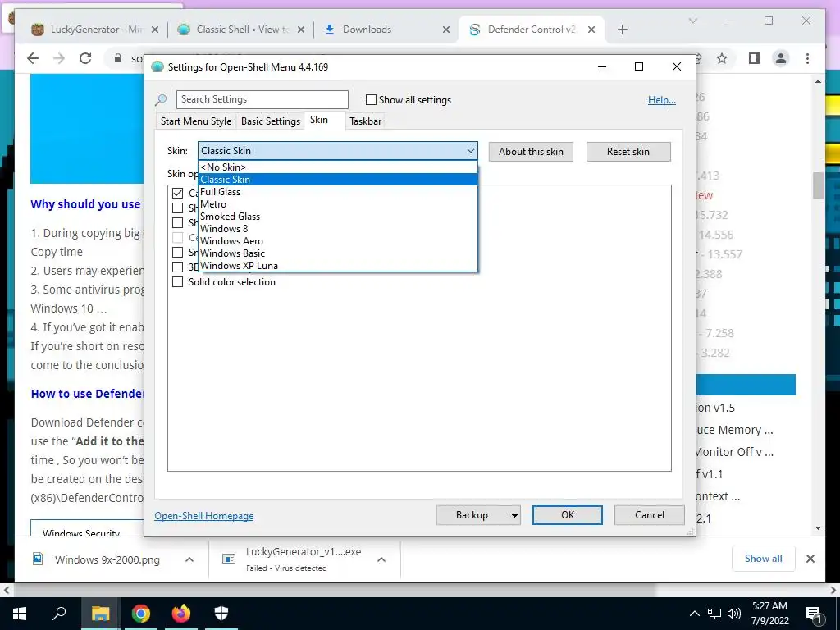Open Chrome profile avatar
The height and width of the screenshot is (630, 840).
[781, 58]
